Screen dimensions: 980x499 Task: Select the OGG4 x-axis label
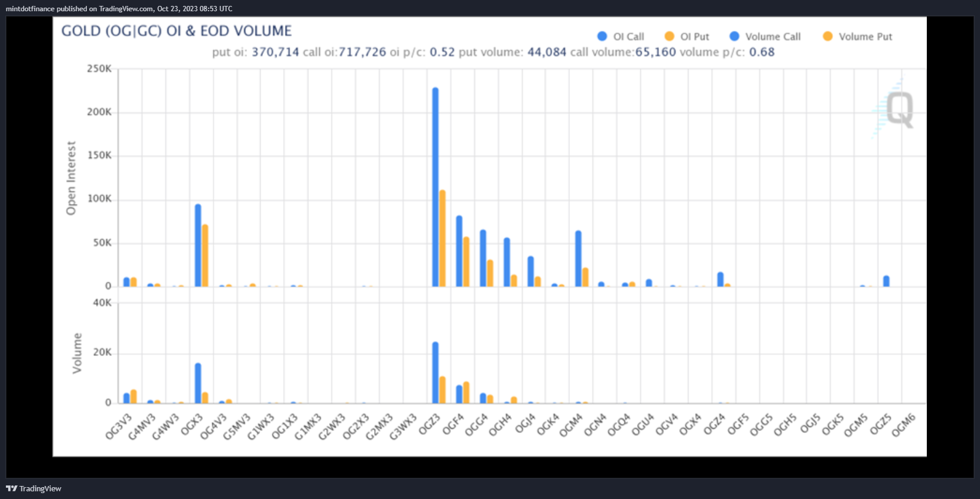point(476,426)
